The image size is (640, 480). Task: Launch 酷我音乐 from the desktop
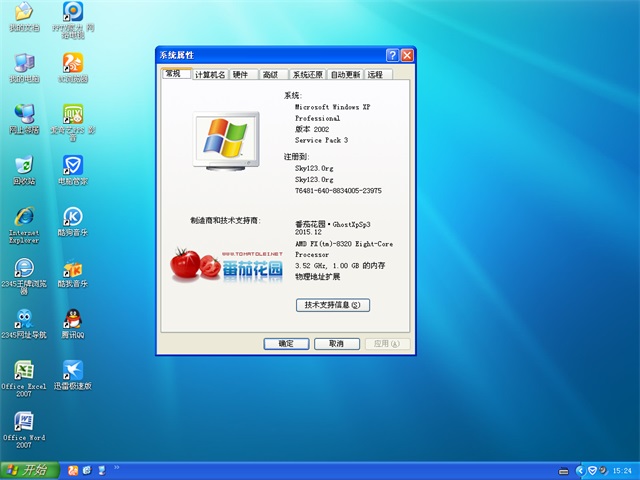click(x=72, y=270)
